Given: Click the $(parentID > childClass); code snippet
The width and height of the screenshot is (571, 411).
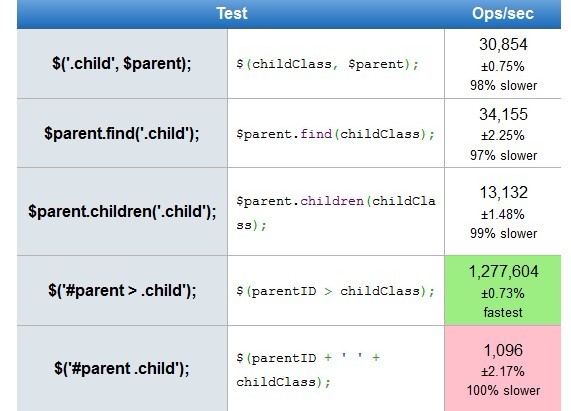Looking at the screenshot, I should pyautogui.click(x=335, y=291).
